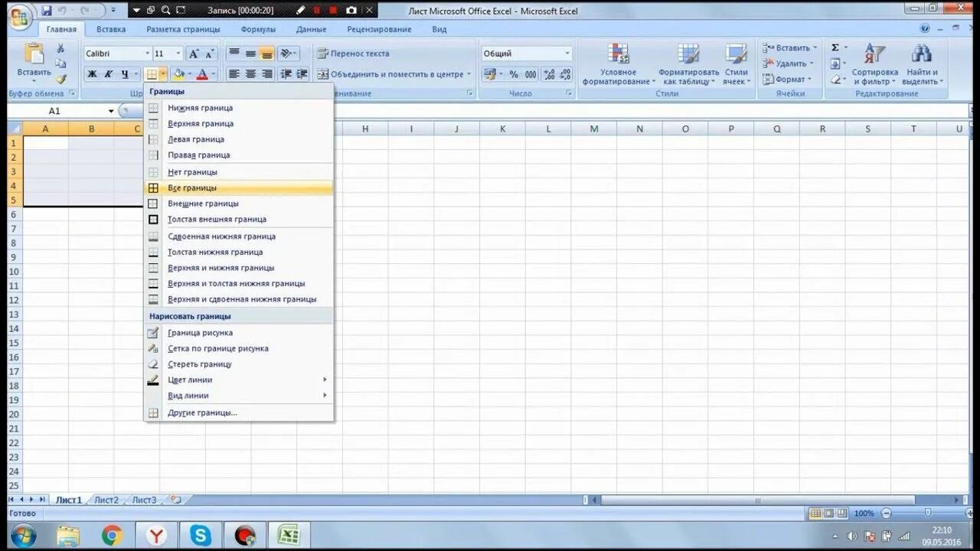Toggle Bold (Ж) formatting
This screenshot has height=551, width=980.
click(93, 74)
